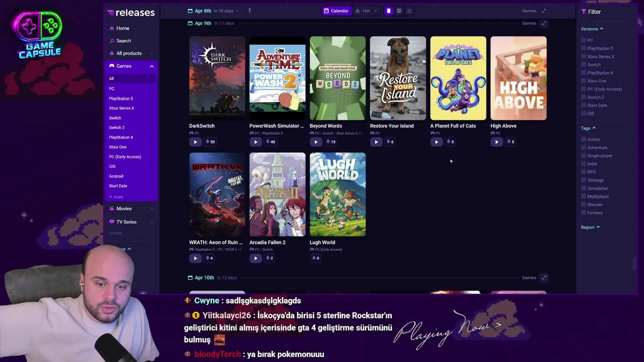Check the PC version filter
The image size is (644, 362).
[584, 40]
